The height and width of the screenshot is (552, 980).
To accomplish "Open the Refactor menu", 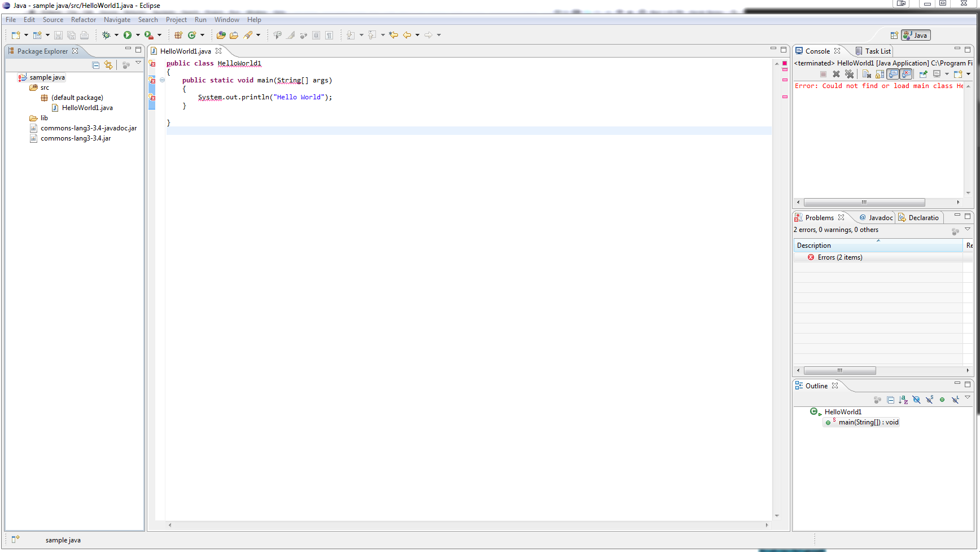I will (x=83, y=20).
